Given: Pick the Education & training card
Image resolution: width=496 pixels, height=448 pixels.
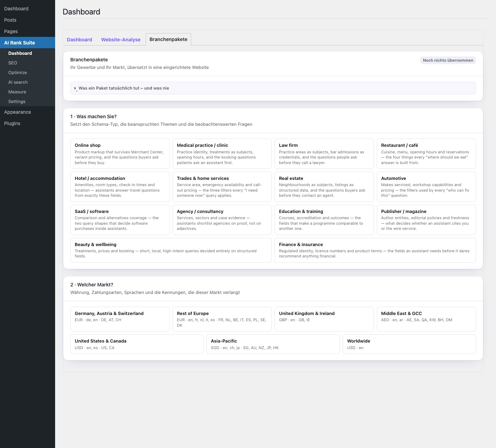Looking at the screenshot, I should click(324, 220).
